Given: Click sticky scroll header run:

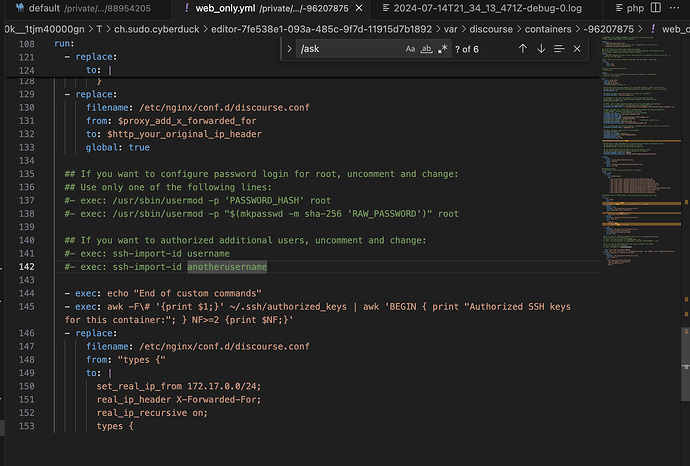Looking at the screenshot, I should coord(64,44).
